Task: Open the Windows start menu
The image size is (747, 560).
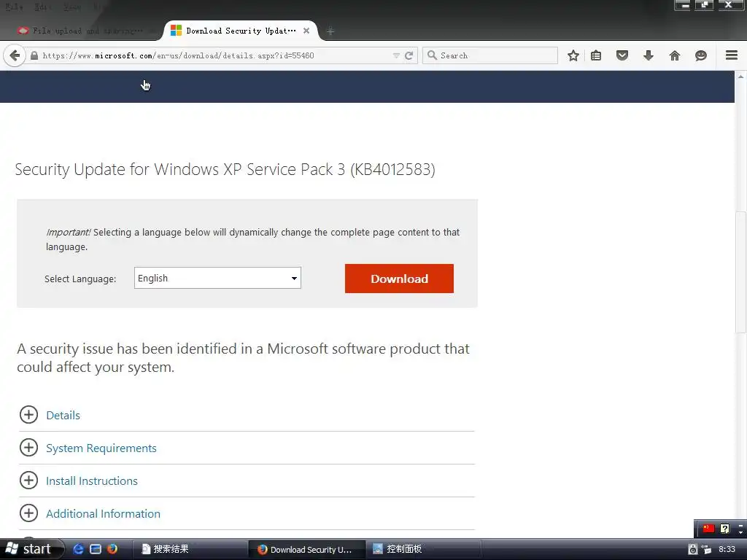Action: click(x=31, y=549)
